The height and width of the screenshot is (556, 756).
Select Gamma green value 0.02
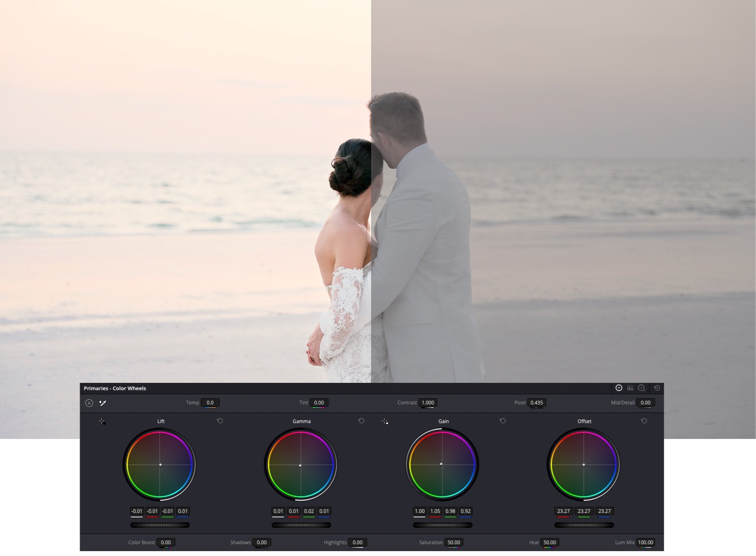pyautogui.click(x=309, y=511)
